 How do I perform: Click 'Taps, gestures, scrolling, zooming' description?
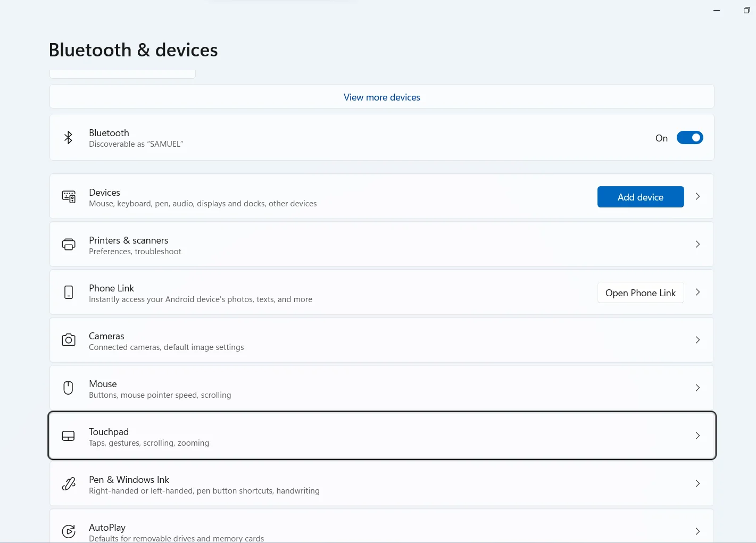tap(149, 443)
